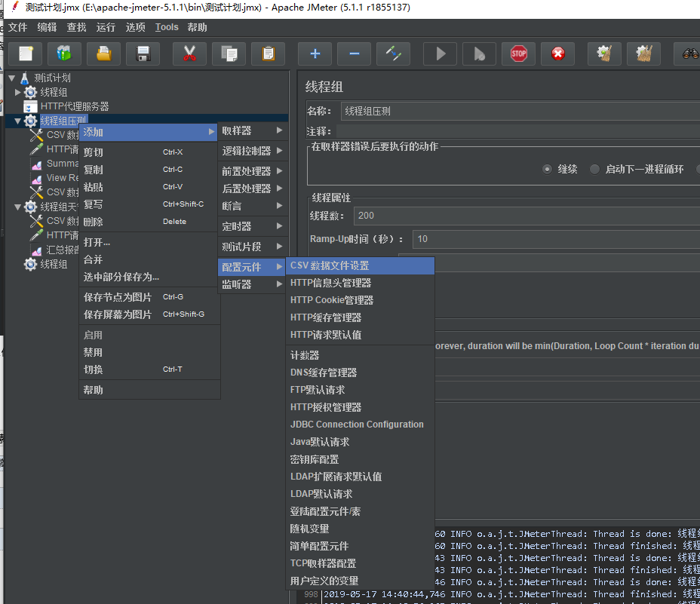This screenshot has height=604, width=700.
Task: Collapse the 线程组天 tree node
Action: click(18, 207)
